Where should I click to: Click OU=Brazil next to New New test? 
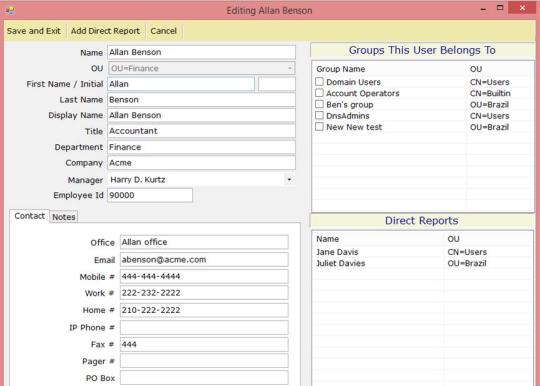pos(489,127)
